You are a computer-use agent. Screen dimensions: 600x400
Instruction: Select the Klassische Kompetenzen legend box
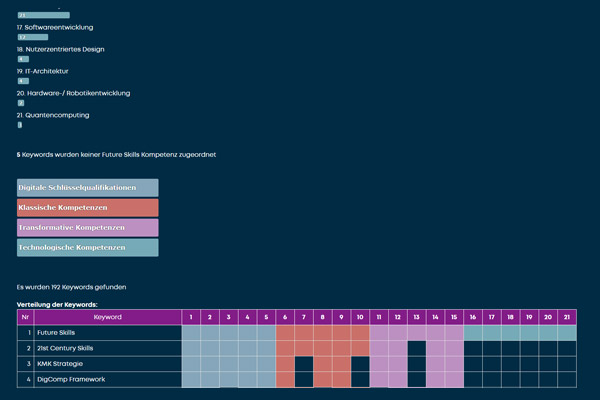click(87, 208)
